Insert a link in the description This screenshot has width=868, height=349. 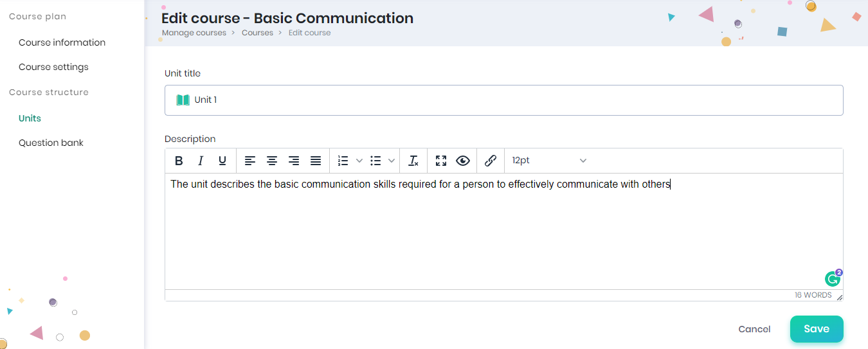(x=491, y=161)
